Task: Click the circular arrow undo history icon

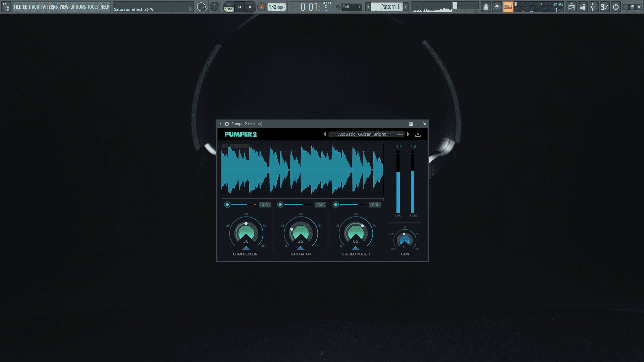Action: tap(616, 7)
